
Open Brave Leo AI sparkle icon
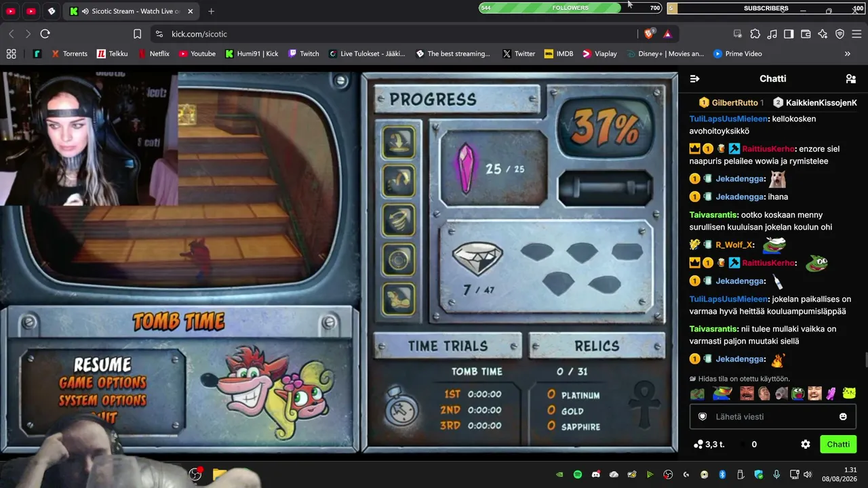[823, 34]
